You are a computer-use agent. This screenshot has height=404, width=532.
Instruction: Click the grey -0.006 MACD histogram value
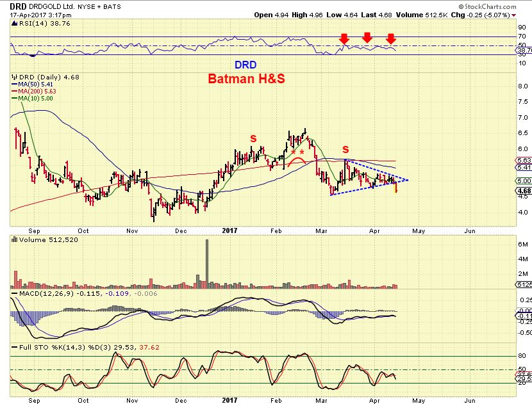pos(145,293)
